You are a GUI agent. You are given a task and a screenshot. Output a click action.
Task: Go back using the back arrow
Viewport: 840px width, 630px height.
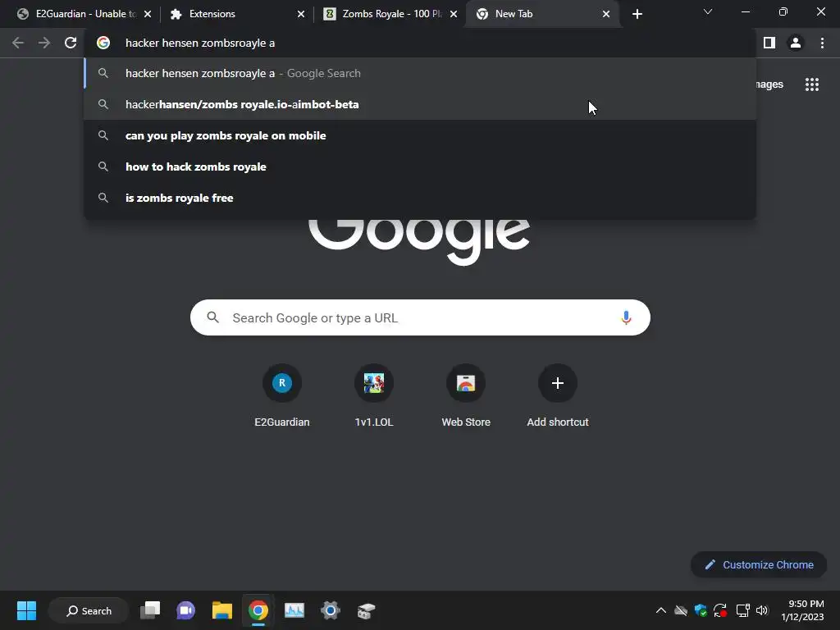coord(18,43)
